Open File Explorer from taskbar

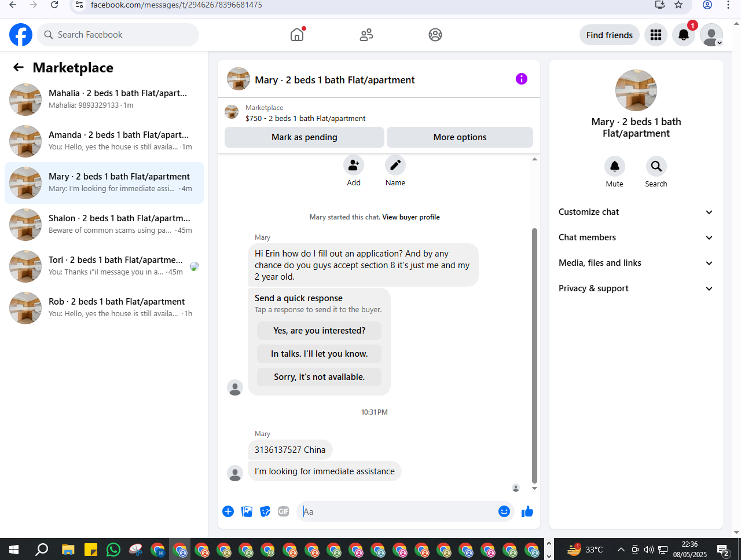click(x=68, y=549)
